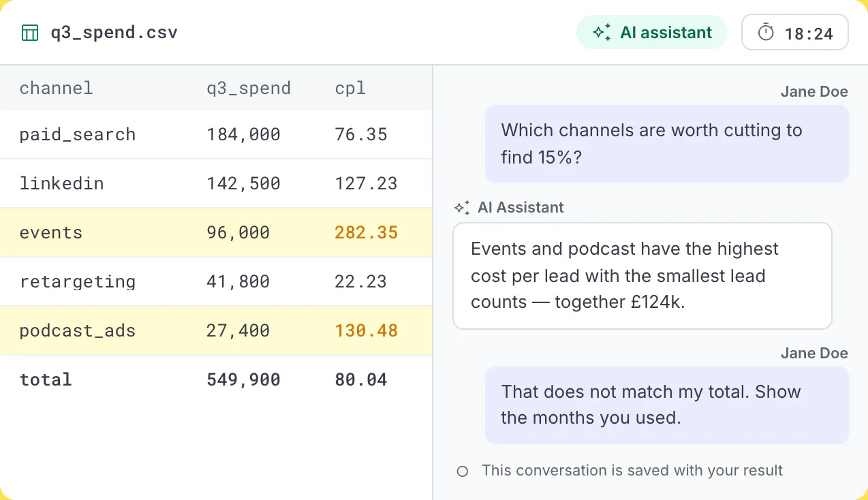Click the AI reply about Events and podcast
This screenshot has width=868, height=500.
(x=642, y=276)
